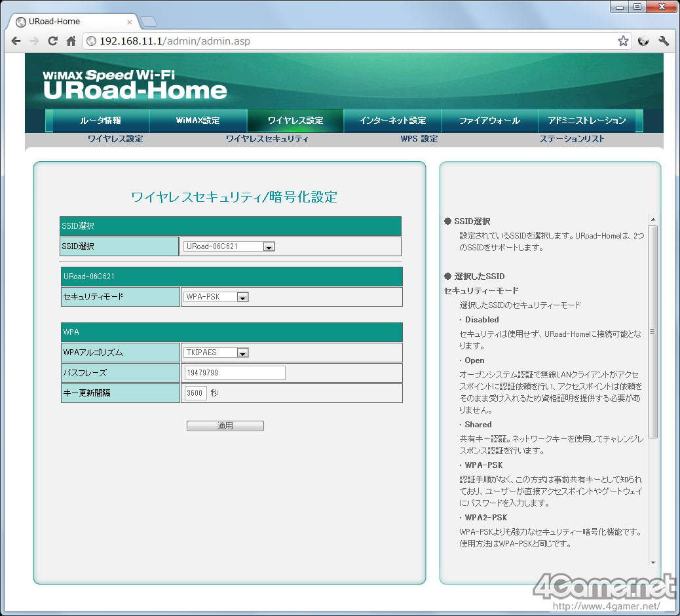Image resolution: width=680 pixels, height=616 pixels.
Task: Click the 選択したSSID help heading
Action: coord(479,277)
